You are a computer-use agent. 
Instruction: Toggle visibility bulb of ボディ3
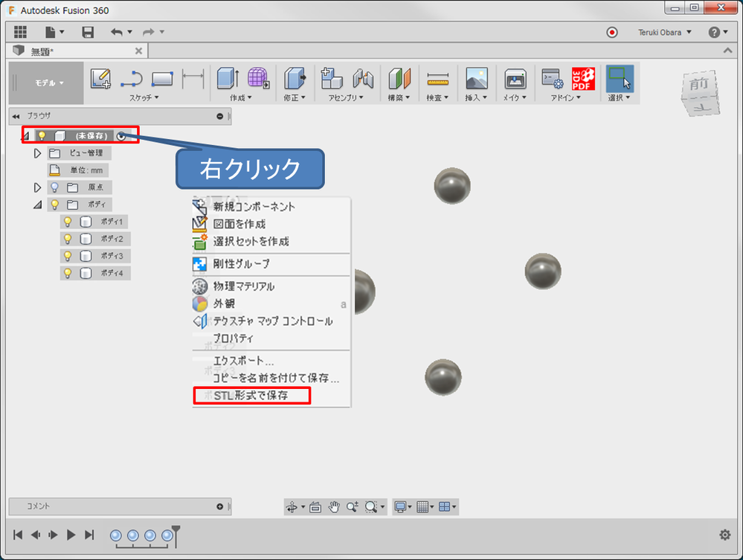(x=67, y=256)
